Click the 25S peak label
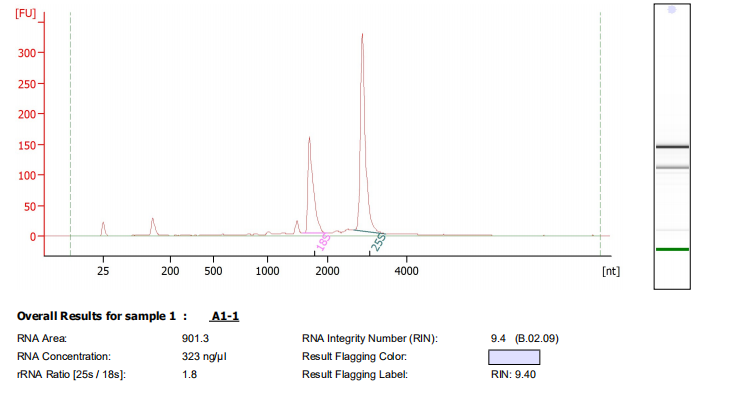744x394 pixels. click(x=378, y=242)
